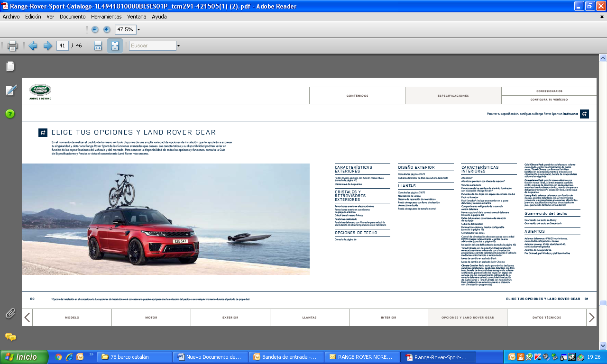Click the zoom out minus button
This screenshot has height=364, width=607.
tap(95, 29)
